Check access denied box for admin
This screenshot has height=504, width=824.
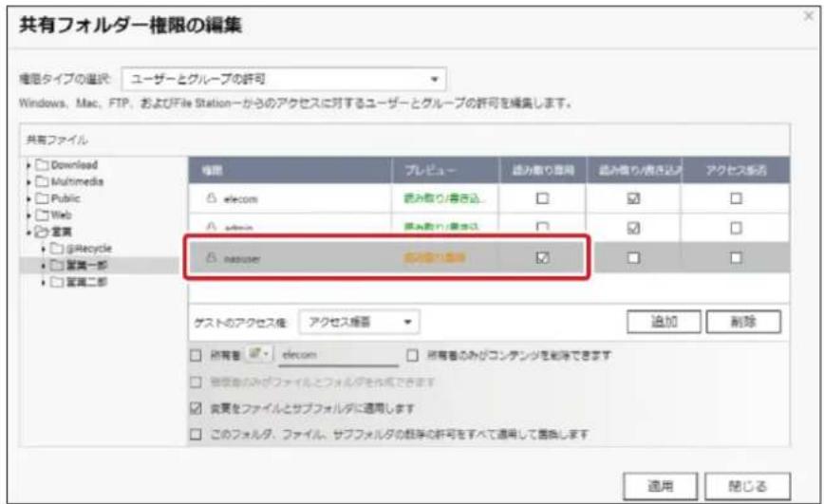pyautogui.click(x=737, y=228)
